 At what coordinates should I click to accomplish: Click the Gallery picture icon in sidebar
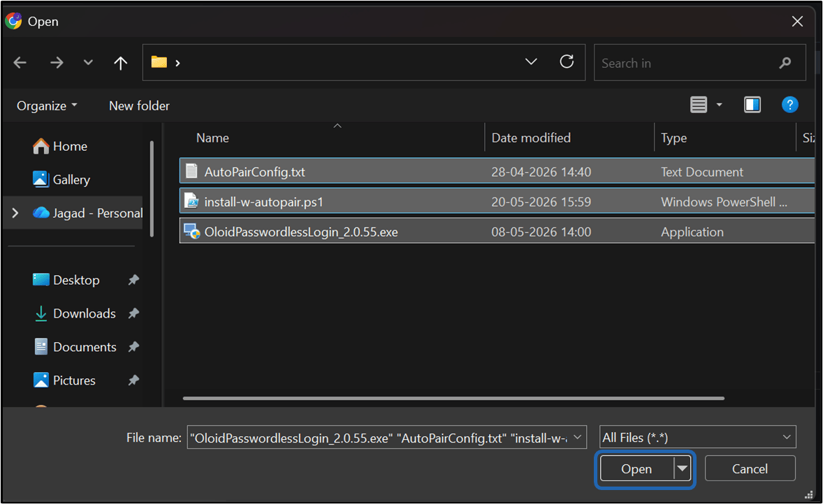point(41,179)
